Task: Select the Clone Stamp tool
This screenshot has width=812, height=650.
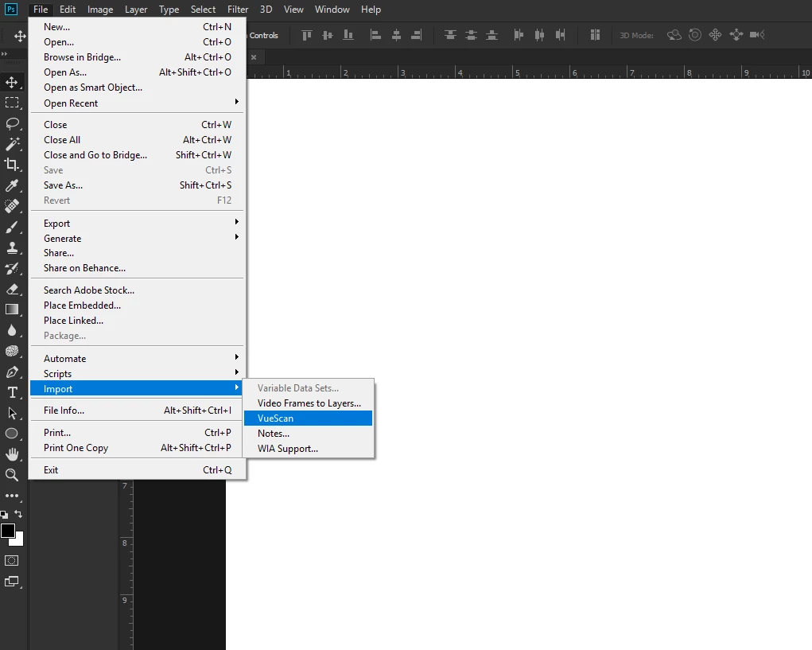Action: coord(11,247)
